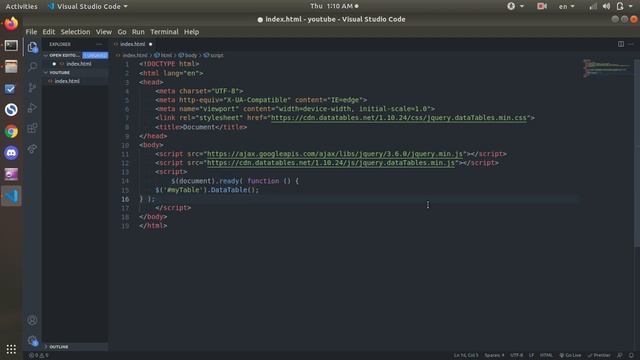Open the Visual Studio Code app menu dropdown
The width and height of the screenshot is (640, 360).
pyautogui.click(x=88, y=6)
